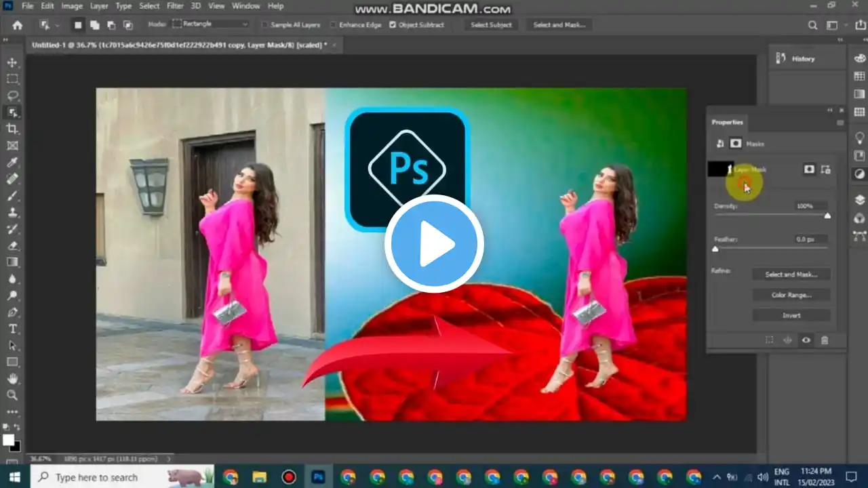Select the Horizontal Type tool
868x488 pixels.
(12, 329)
